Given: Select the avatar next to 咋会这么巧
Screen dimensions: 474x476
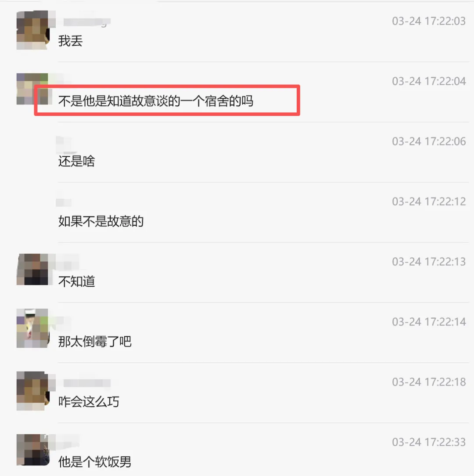Looking at the screenshot, I should coord(33,391).
